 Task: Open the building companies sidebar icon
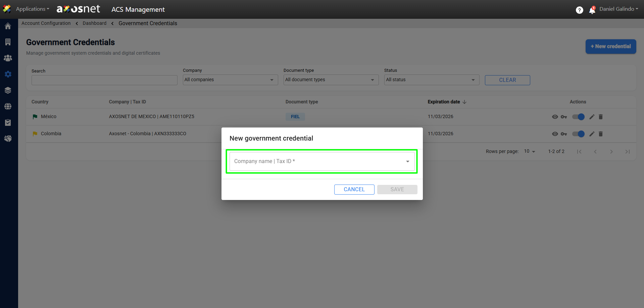(x=8, y=42)
